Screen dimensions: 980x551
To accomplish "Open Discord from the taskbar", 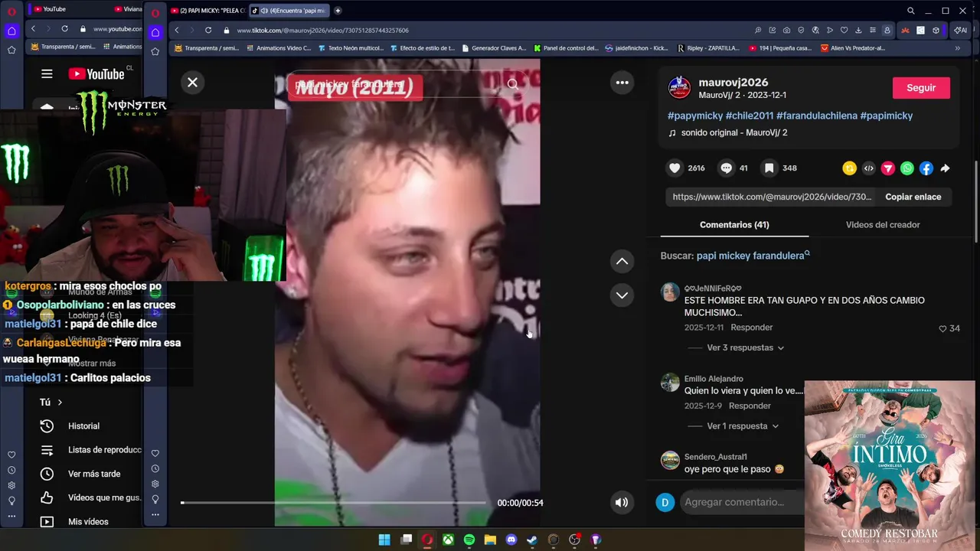I will [x=511, y=540].
